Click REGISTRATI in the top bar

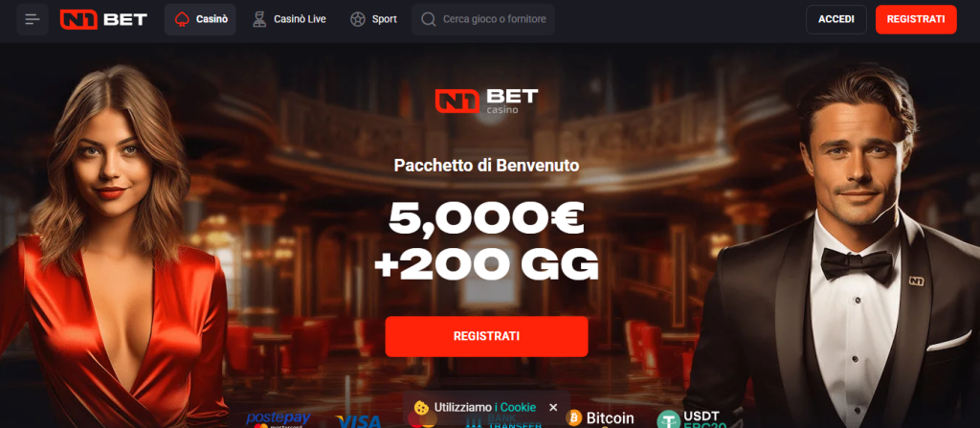click(916, 19)
